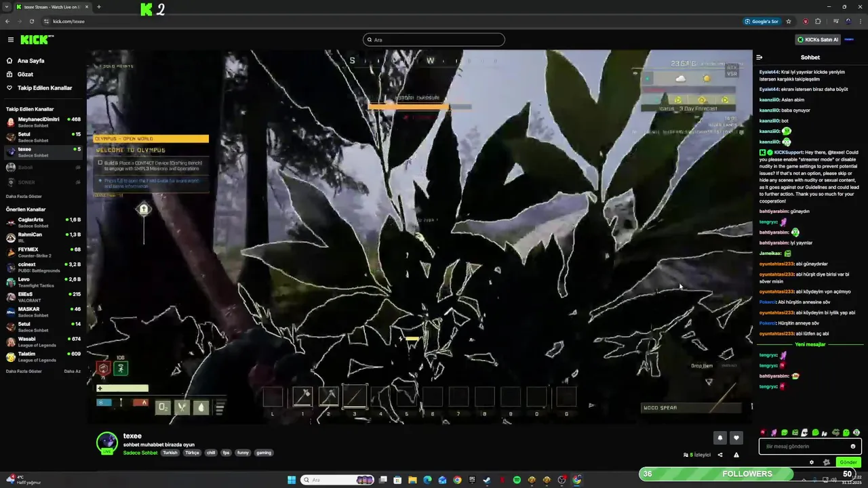Go back in browser
Image resolution: width=868 pixels, height=488 pixels.
click(x=7, y=21)
